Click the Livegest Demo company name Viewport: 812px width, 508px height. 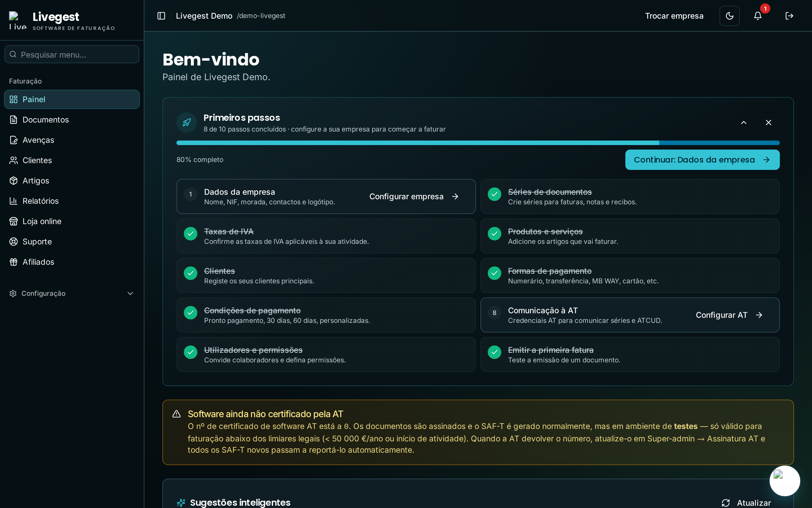click(x=204, y=16)
